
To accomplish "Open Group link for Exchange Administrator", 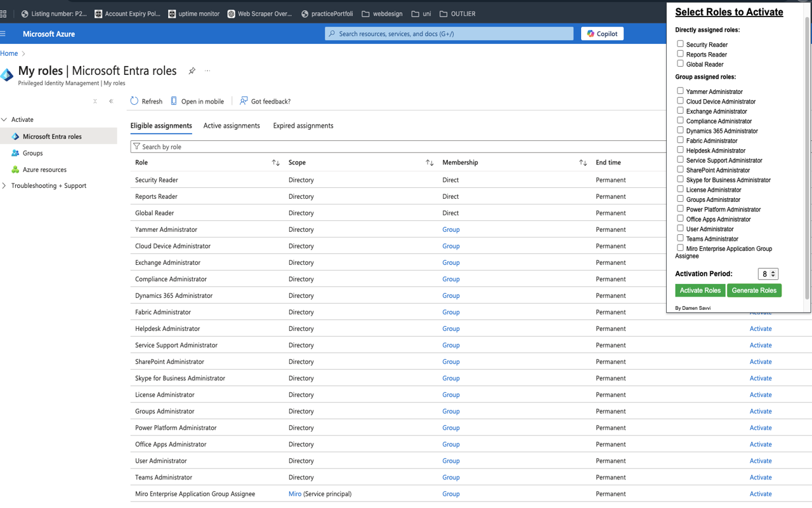I will pos(451,262).
